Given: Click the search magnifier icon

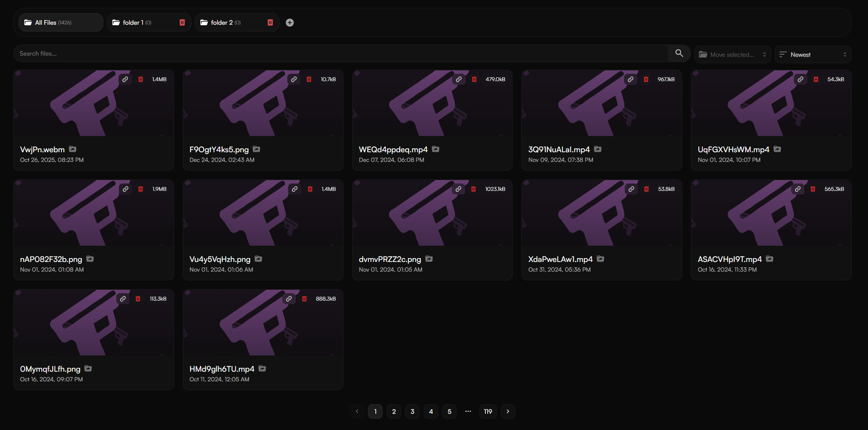Looking at the screenshot, I should (x=679, y=53).
